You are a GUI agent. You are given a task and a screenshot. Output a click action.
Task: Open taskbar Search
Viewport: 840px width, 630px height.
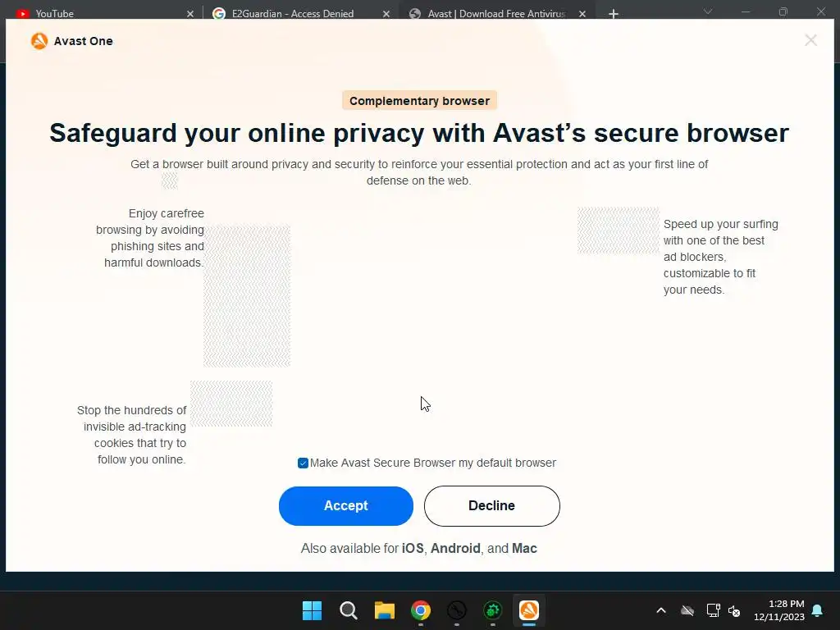tap(348, 610)
